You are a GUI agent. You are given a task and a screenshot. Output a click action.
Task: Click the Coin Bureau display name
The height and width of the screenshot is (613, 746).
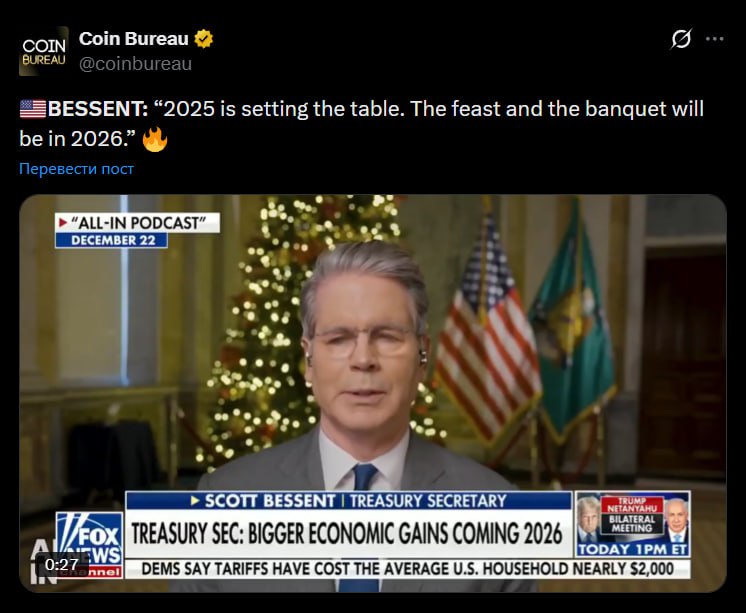click(x=134, y=39)
